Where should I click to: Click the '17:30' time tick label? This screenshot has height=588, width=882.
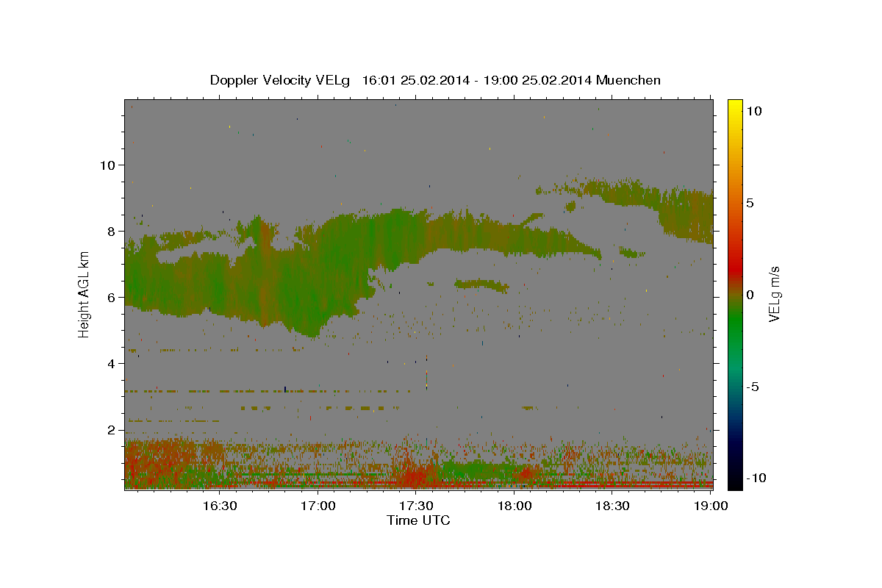tap(416, 506)
